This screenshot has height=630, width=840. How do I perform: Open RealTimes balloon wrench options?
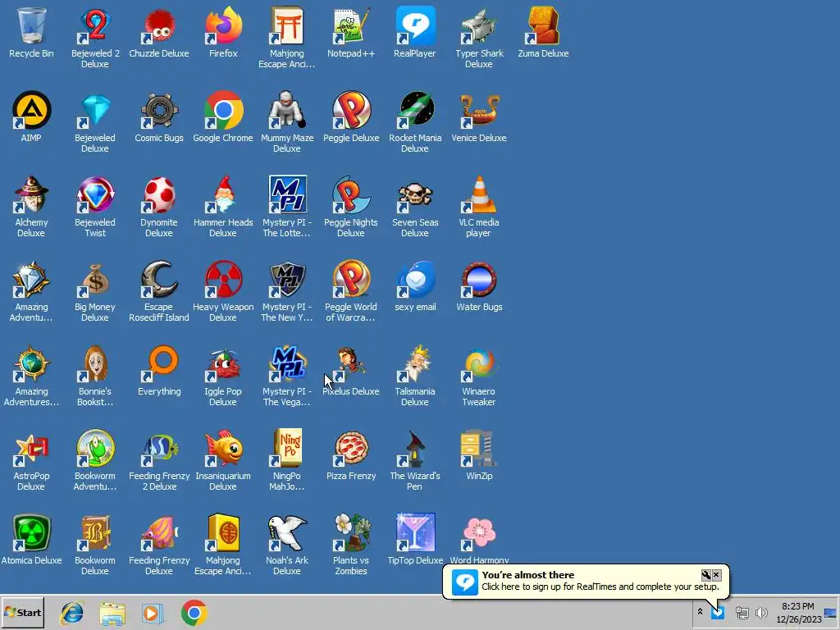[706, 575]
